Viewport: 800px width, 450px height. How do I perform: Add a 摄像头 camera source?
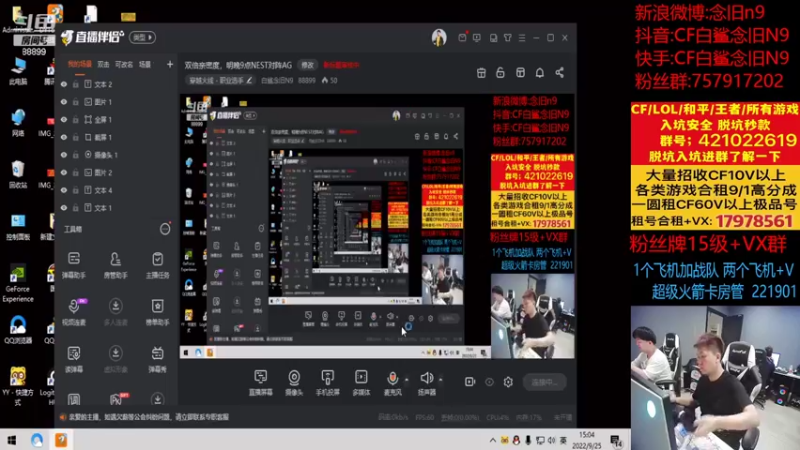[294, 383]
